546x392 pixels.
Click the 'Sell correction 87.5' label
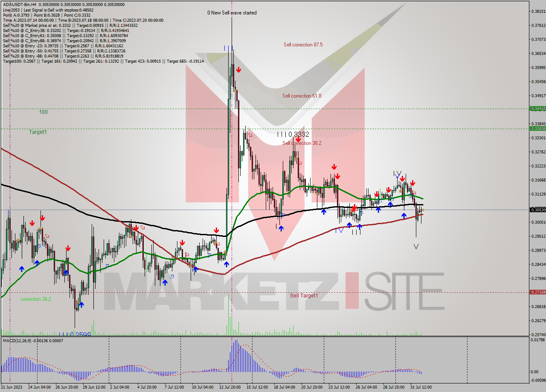(x=303, y=44)
